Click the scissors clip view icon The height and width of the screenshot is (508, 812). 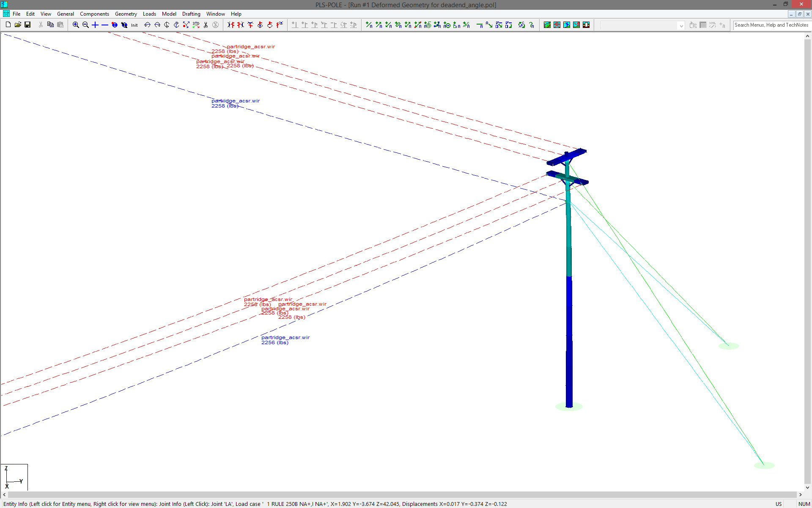[x=206, y=25]
